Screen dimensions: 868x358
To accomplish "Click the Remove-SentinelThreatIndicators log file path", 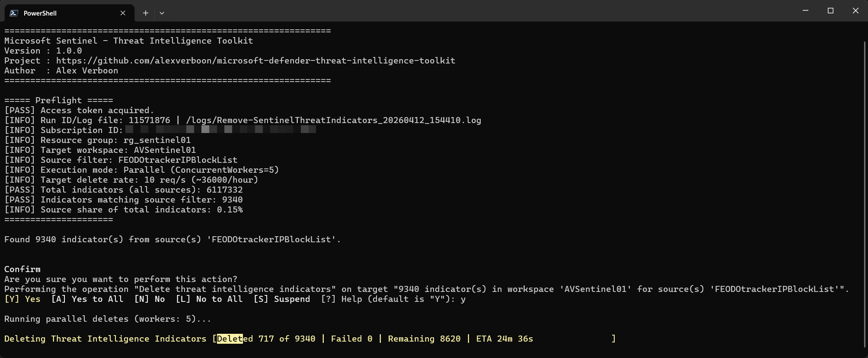I will 333,120.
